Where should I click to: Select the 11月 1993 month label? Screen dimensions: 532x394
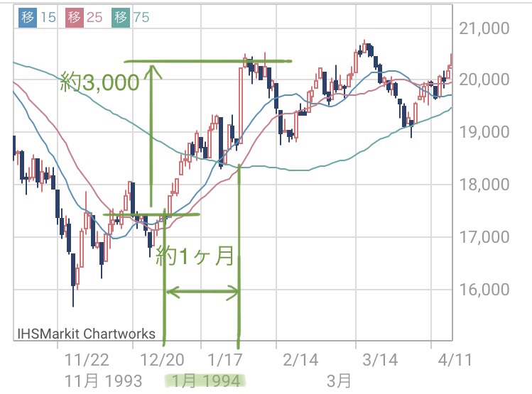click(103, 381)
